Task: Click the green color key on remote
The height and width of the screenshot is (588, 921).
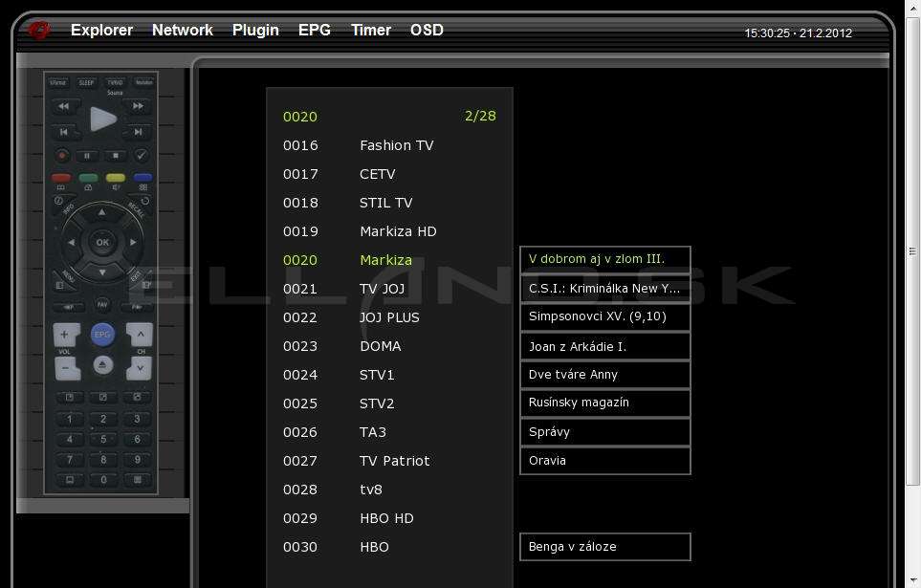Action: [88, 178]
